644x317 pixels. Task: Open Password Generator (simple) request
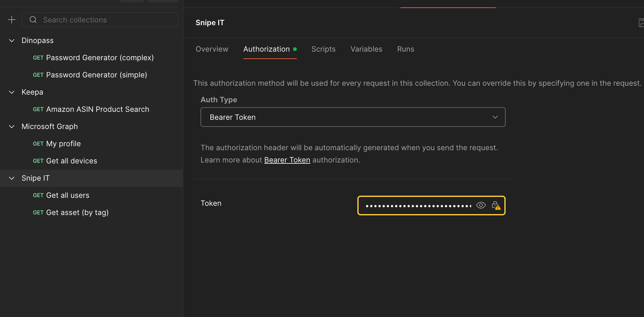click(x=90, y=75)
